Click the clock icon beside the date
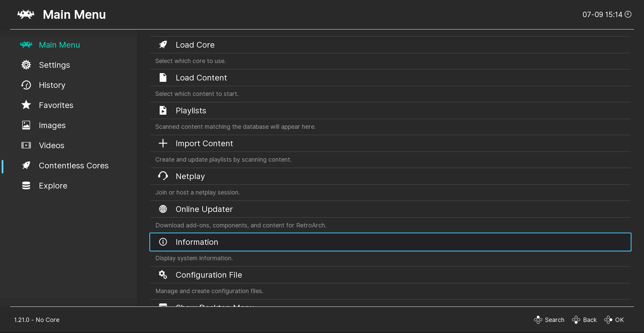 (x=628, y=14)
